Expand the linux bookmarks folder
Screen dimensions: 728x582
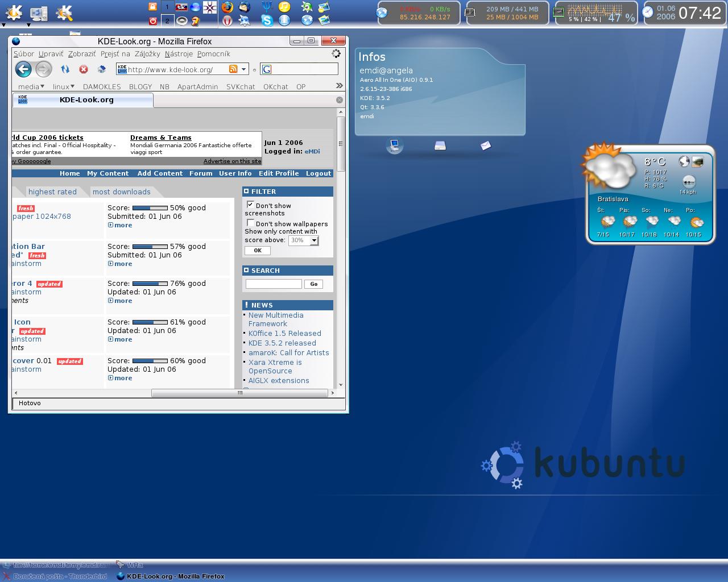64,86
